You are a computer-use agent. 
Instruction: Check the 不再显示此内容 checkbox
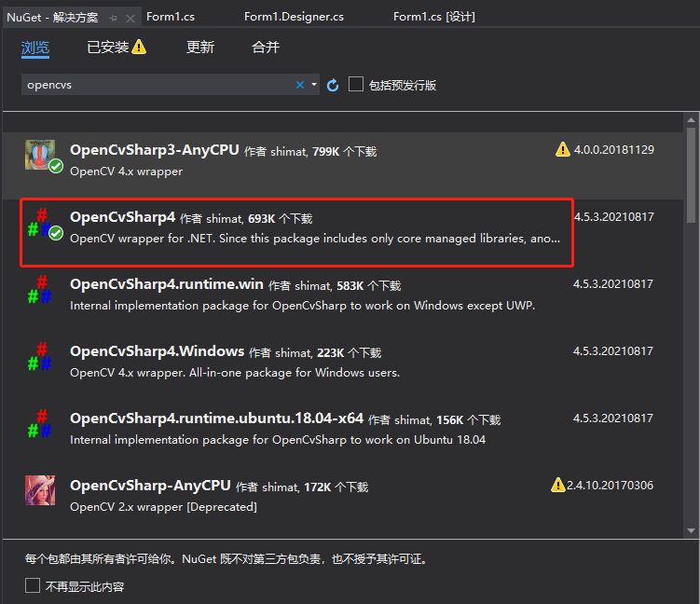pos(33,586)
